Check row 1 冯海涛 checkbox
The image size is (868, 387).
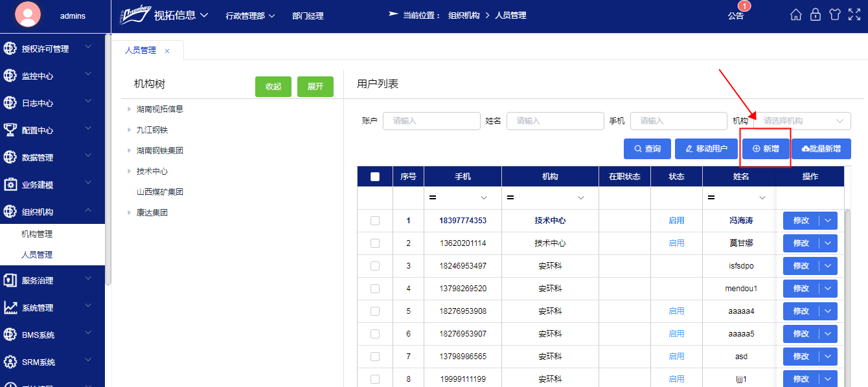[x=375, y=221]
